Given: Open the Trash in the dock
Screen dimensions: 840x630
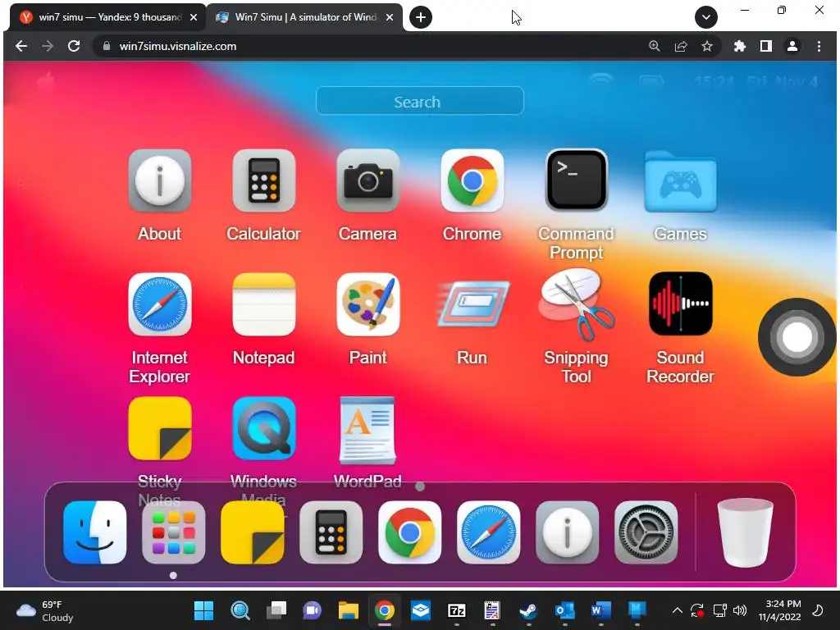Looking at the screenshot, I should [745, 532].
